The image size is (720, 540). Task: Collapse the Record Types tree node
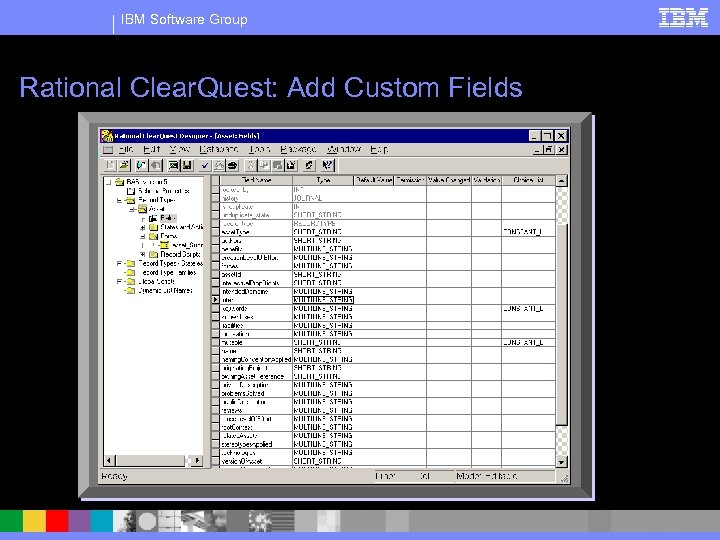coord(119,200)
